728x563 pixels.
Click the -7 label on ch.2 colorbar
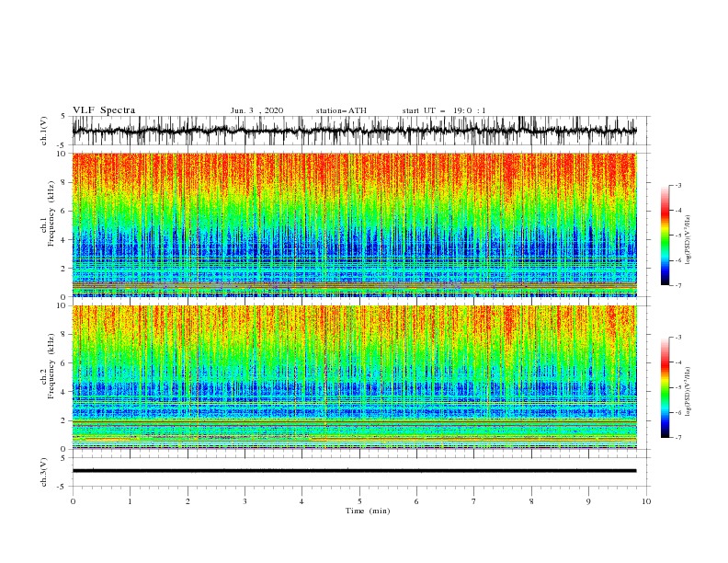[x=678, y=438]
